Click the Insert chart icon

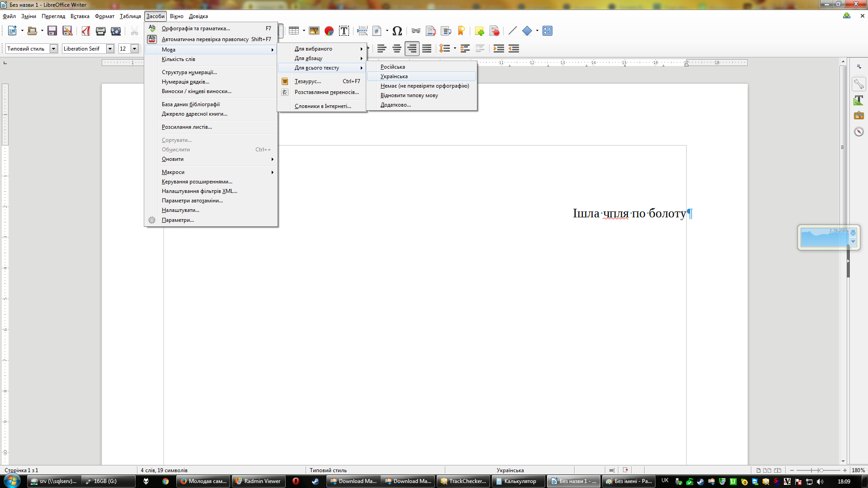point(329,31)
